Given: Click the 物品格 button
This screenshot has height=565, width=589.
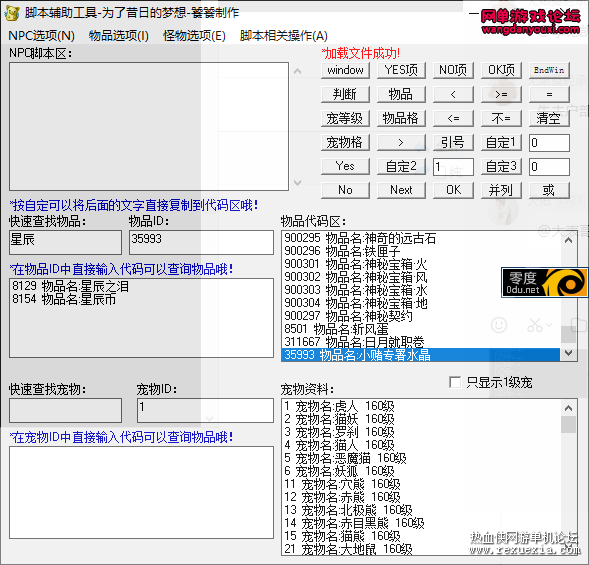Looking at the screenshot, I should (401, 118).
